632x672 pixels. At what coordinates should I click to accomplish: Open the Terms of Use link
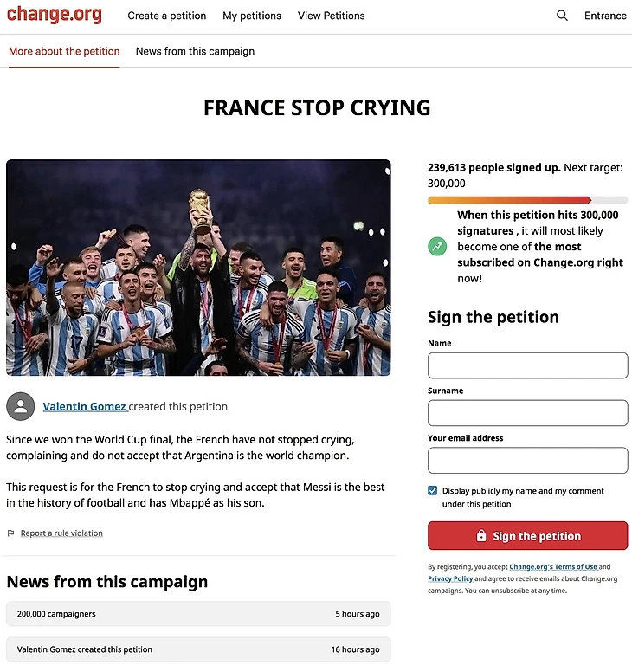pos(553,567)
